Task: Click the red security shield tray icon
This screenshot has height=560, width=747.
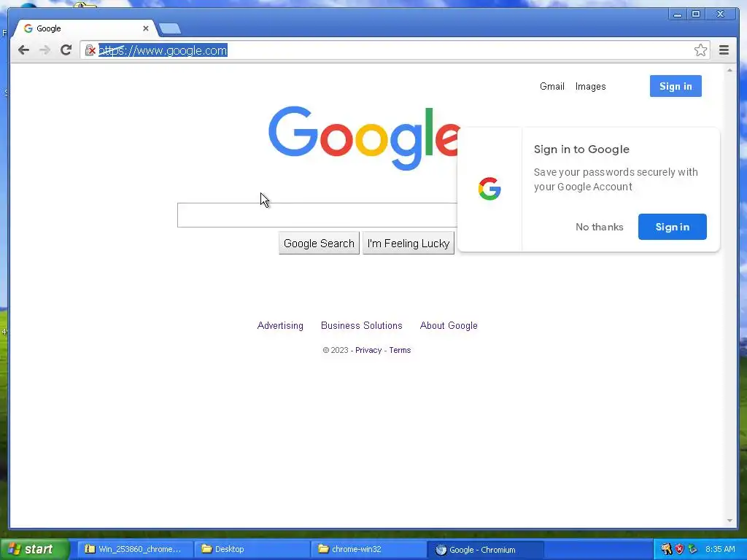Action: [679, 549]
